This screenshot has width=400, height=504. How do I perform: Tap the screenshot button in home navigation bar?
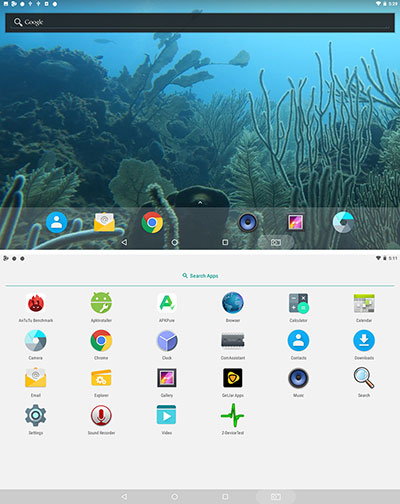click(x=276, y=242)
